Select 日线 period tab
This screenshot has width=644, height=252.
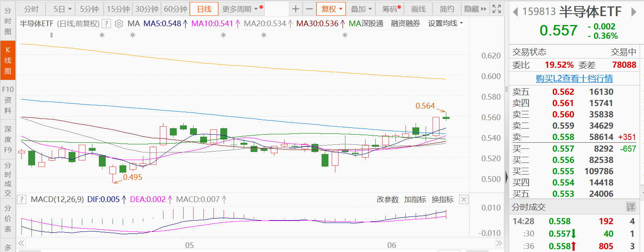204,9
